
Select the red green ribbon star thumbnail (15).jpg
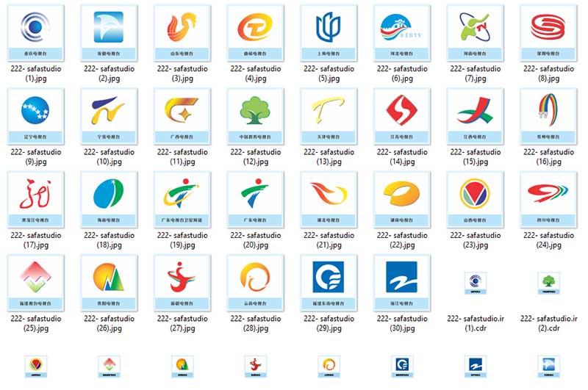(x=476, y=117)
